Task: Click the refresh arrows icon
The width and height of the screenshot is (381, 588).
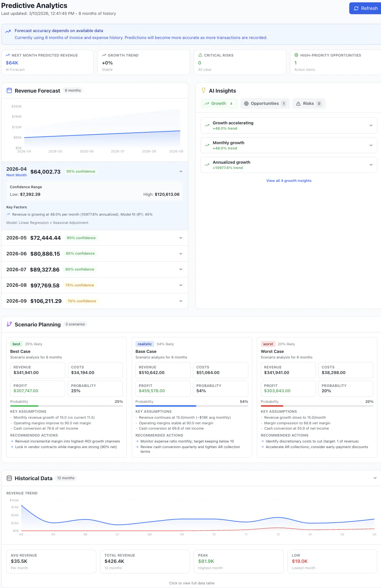Action: 356,8
